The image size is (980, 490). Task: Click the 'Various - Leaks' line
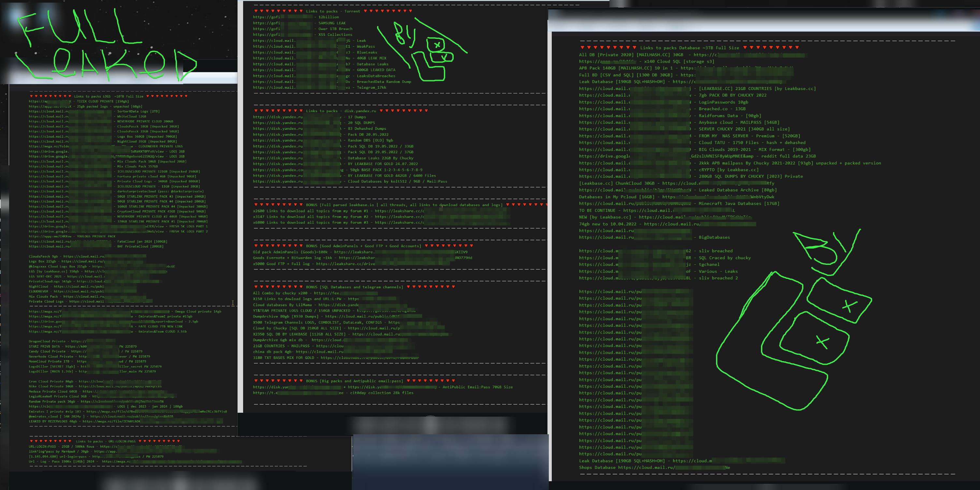click(x=658, y=271)
